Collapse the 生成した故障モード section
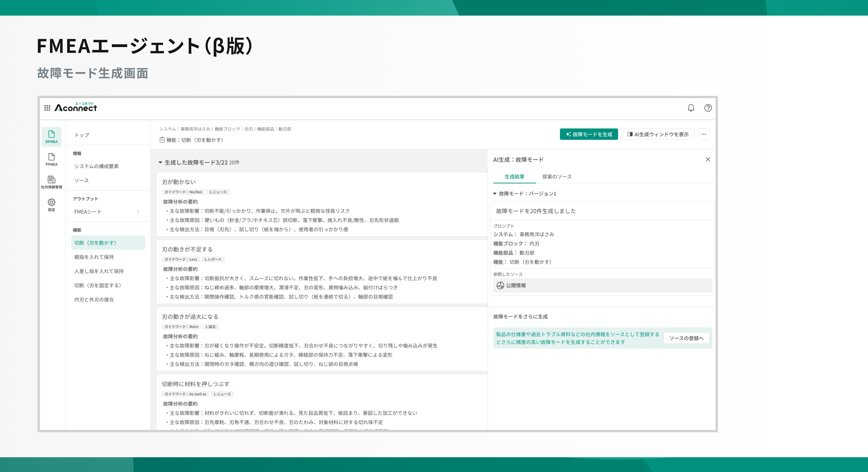The image size is (868, 472). click(160, 162)
